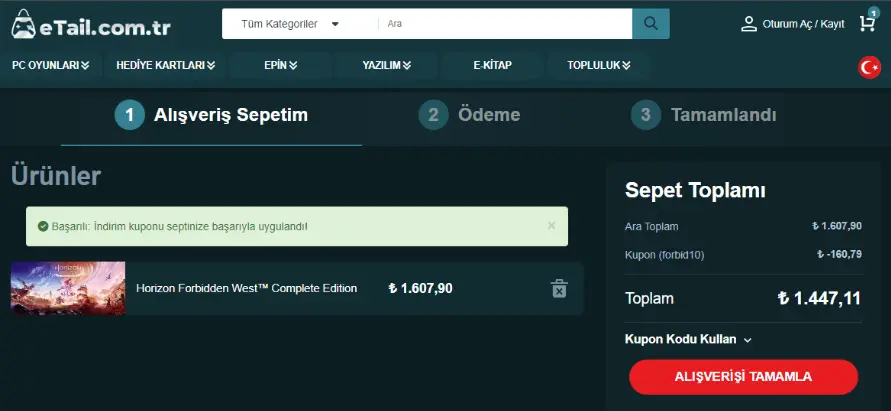
Task: Click the magnifier search button
Action: [x=651, y=24]
